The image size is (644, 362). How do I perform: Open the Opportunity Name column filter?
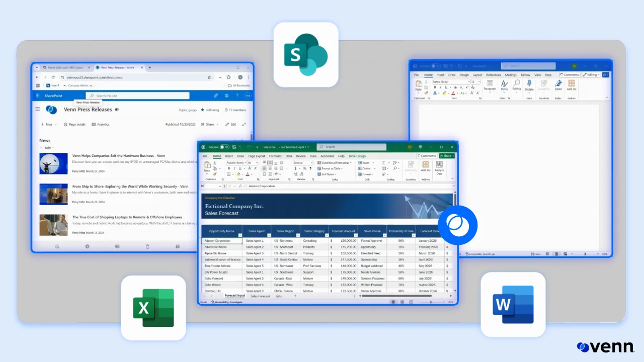(239, 235)
